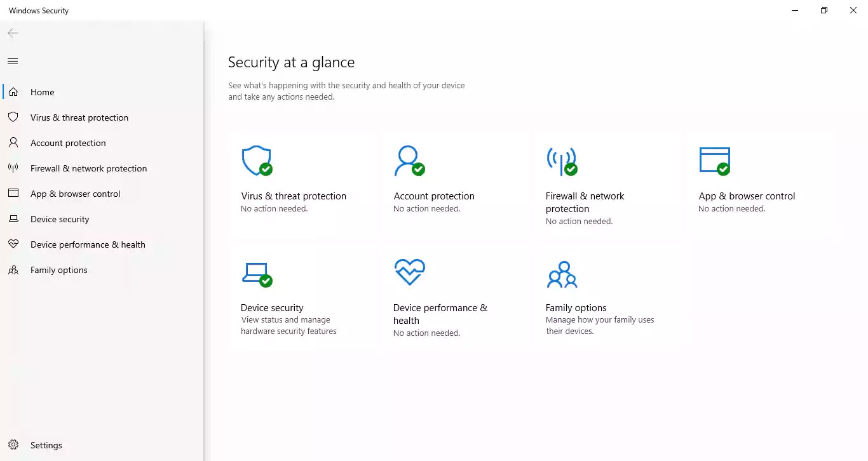Image resolution: width=868 pixels, height=461 pixels.
Task: Click the large shield icon on Virus tile
Action: (257, 161)
